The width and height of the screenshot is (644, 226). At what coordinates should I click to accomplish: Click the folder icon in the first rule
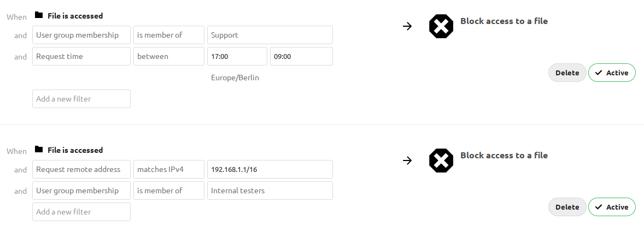[x=38, y=16]
